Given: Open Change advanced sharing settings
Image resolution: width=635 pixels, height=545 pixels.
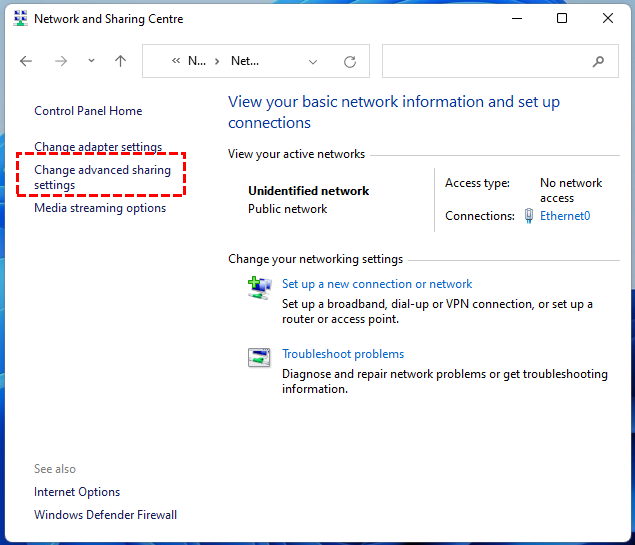Looking at the screenshot, I should [102, 177].
